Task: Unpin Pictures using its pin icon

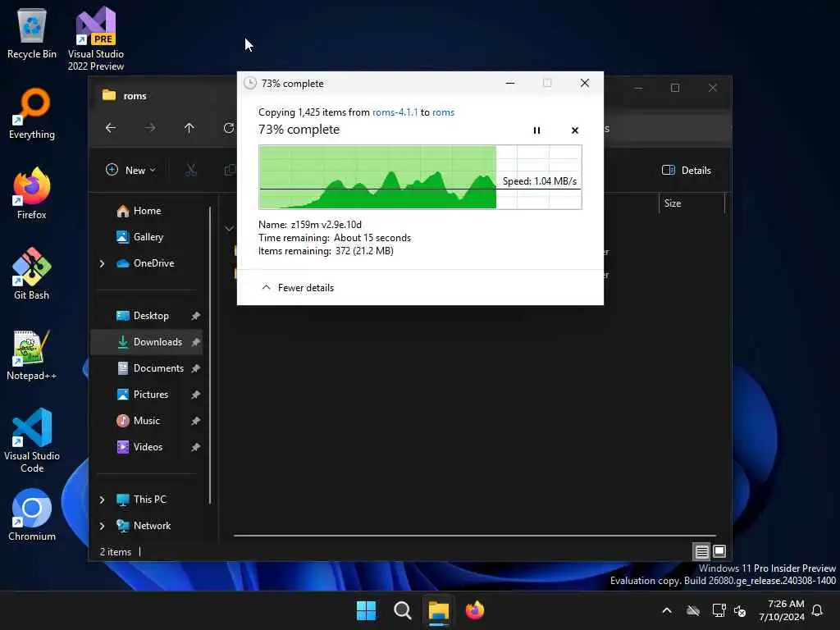Action: click(x=195, y=395)
